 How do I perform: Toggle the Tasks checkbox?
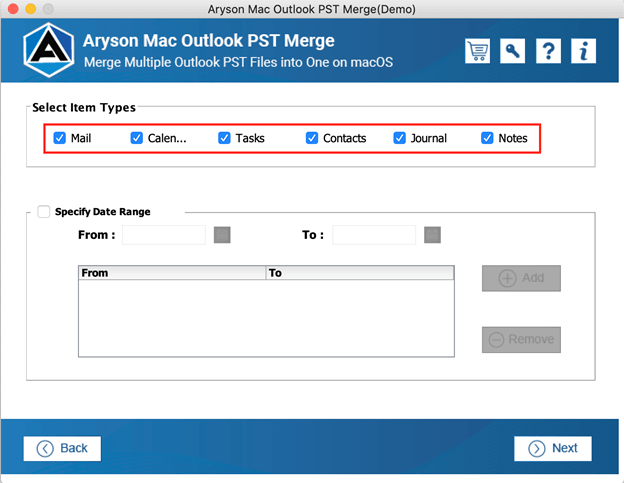pyautogui.click(x=224, y=138)
